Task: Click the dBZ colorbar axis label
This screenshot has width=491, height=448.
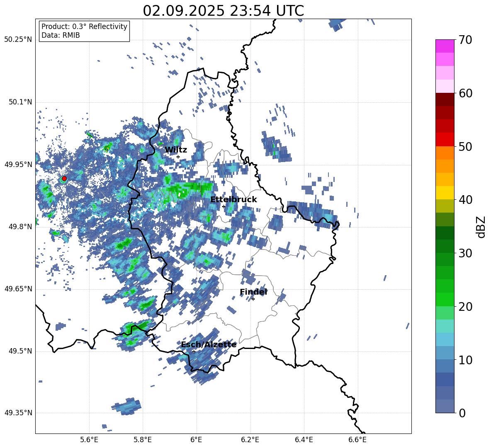Action: tap(481, 227)
